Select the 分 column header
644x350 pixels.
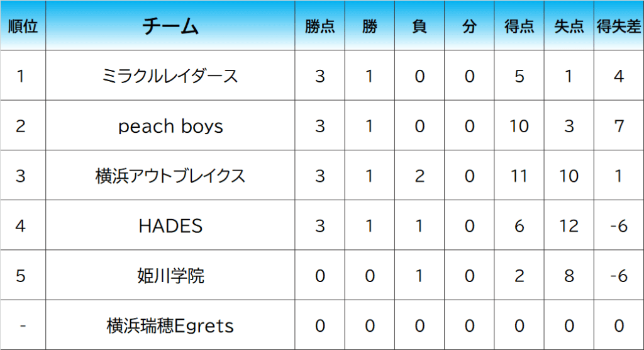pyautogui.click(x=469, y=26)
